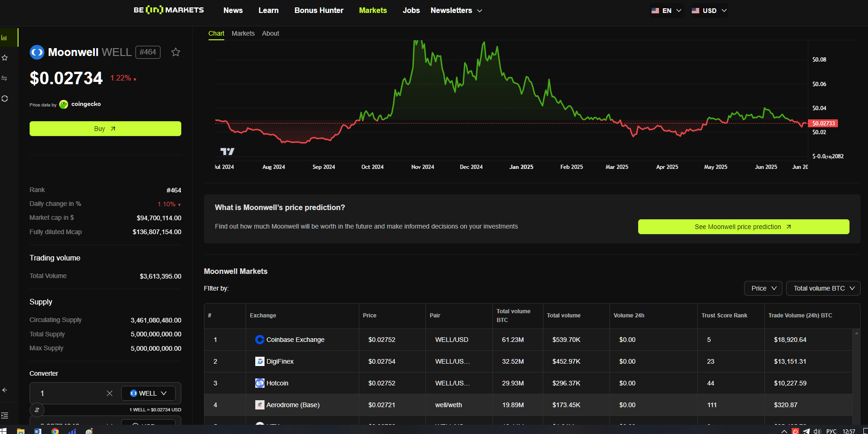This screenshot has width=868, height=434.
Task: Toggle favorite star next to Moonwell #464
Action: [176, 52]
